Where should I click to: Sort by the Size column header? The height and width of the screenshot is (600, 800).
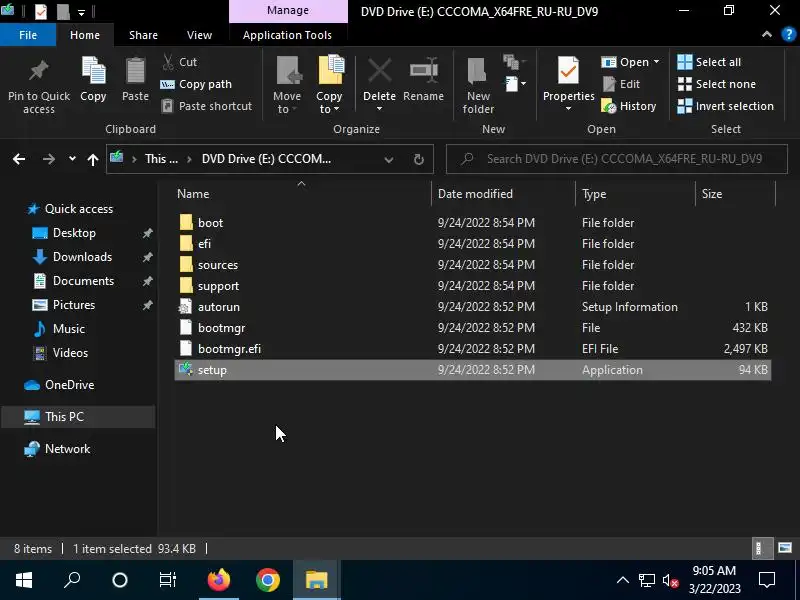[x=735, y=194]
